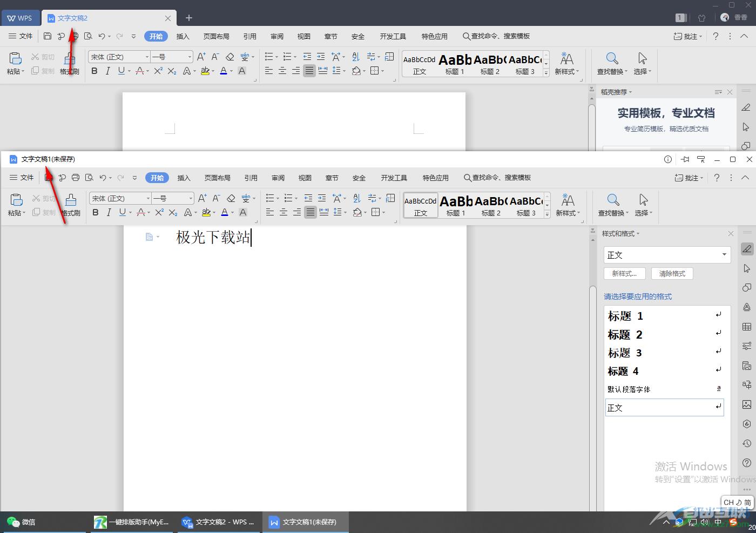
Task: Click help question mark in 文字文稿1 window
Action: tap(717, 178)
